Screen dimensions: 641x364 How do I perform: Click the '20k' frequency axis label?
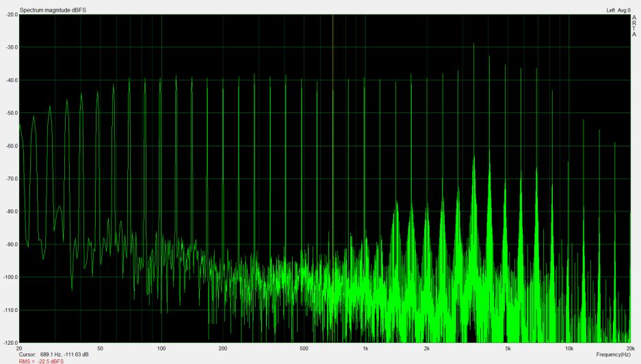click(631, 348)
